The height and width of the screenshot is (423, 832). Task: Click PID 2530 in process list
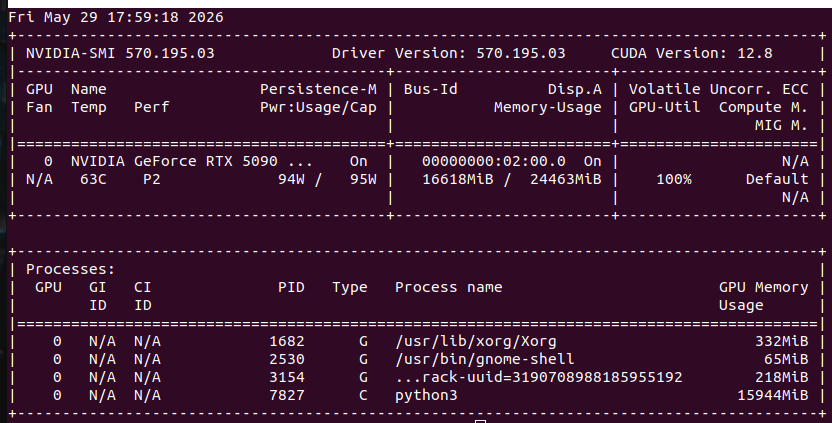pos(287,359)
